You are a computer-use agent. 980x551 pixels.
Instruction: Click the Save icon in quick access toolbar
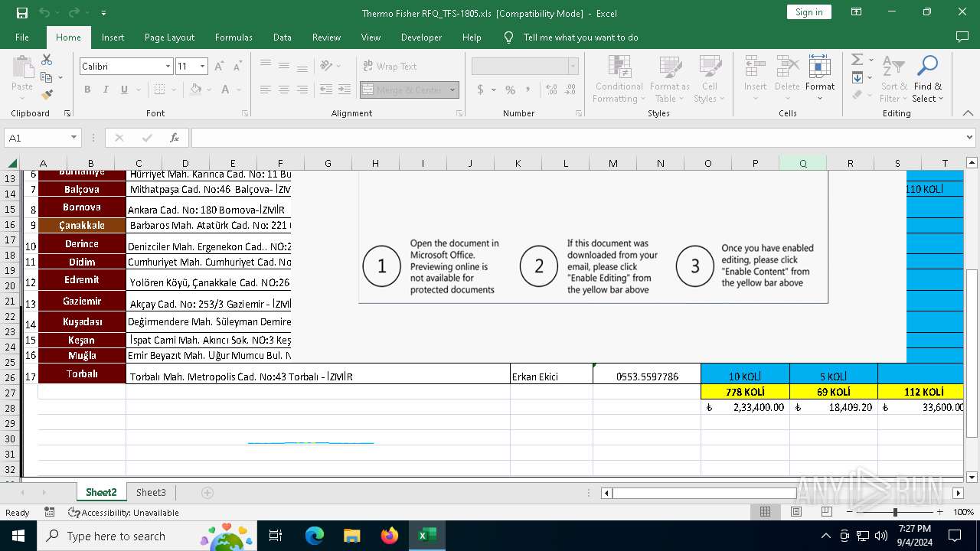pyautogui.click(x=22, y=13)
